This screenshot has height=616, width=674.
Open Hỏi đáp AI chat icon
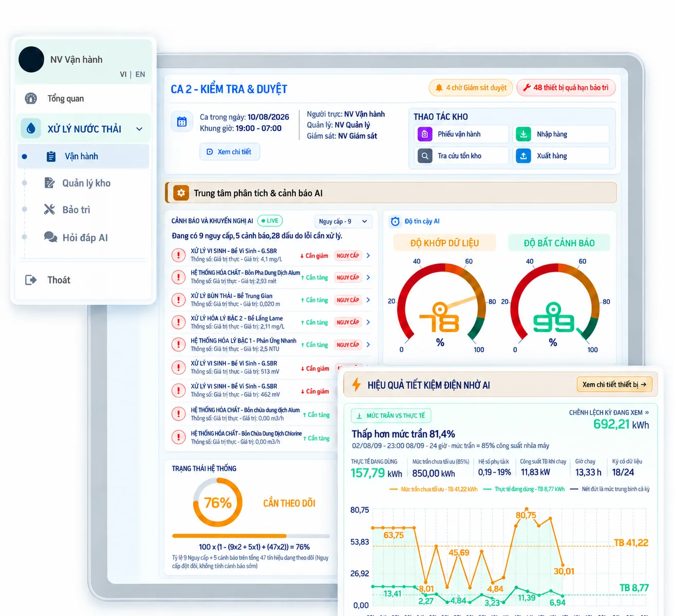50,237
